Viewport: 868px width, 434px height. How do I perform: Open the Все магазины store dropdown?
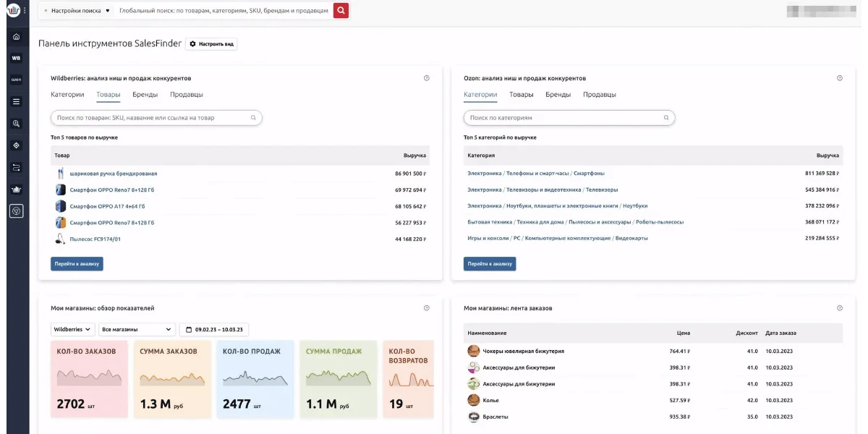tap(137, 329)
